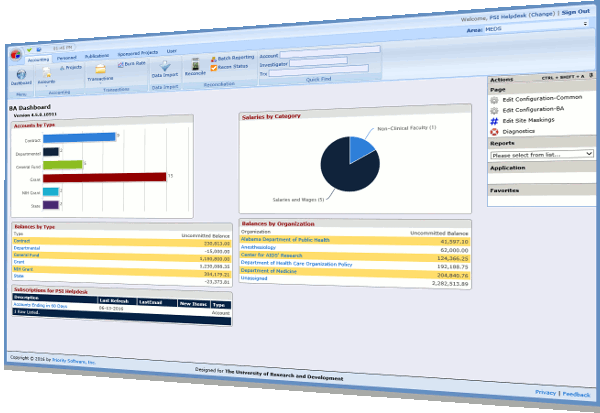The width and height of the screenshot is (600, 413).
Task: Click the Favorites section header
Action: tap(504, 190)
